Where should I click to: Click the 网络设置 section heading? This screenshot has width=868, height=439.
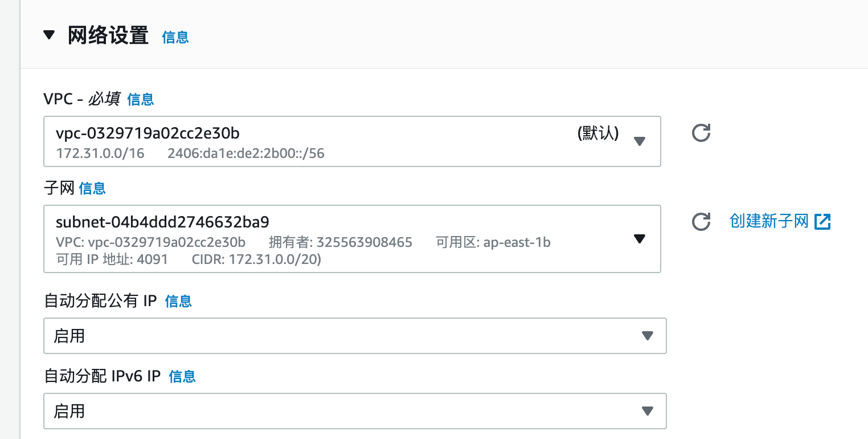108,35
